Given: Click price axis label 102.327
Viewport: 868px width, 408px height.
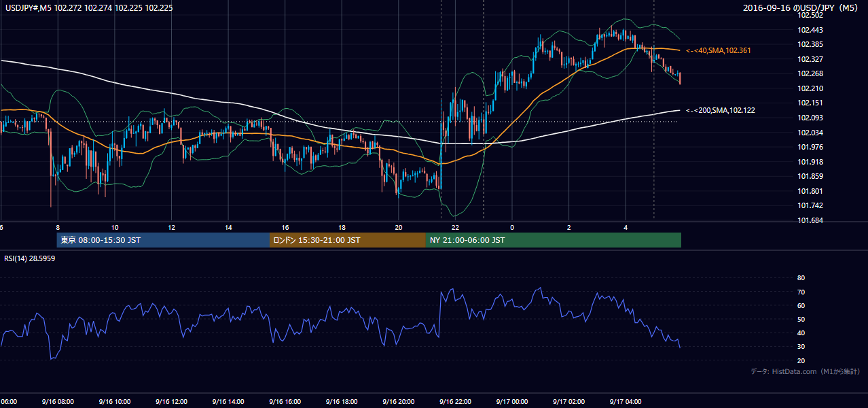Looking at the screenshot, I should [810, 59].
